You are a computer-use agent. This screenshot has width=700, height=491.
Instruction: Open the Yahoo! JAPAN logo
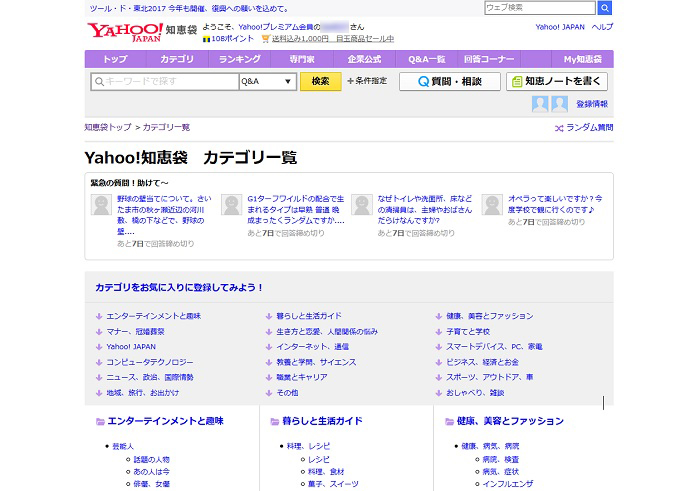125,32
